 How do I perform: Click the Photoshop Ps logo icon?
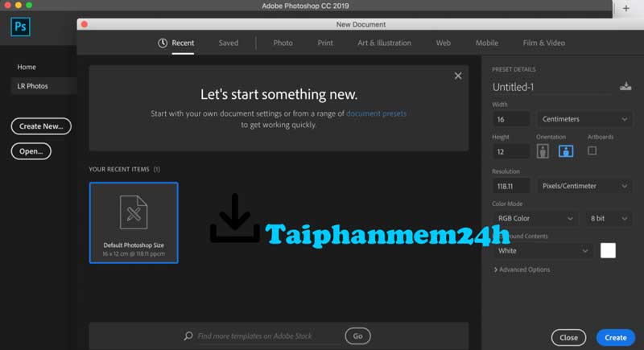20,27
